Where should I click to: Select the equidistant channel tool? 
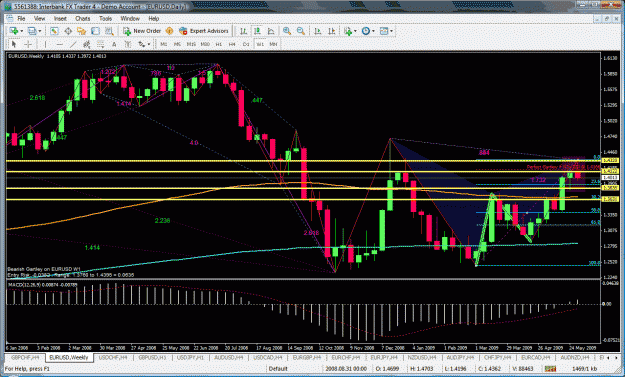click(x=86, y=44)
